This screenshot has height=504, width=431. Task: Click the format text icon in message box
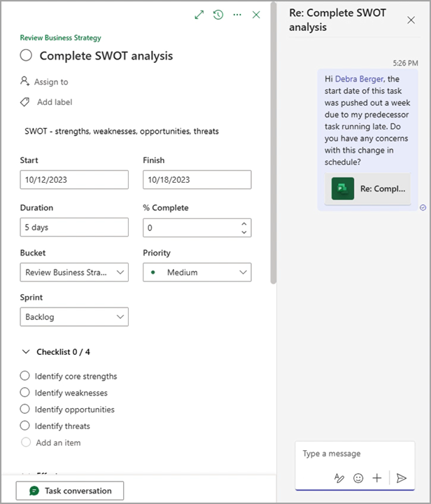tap(339, 478)
